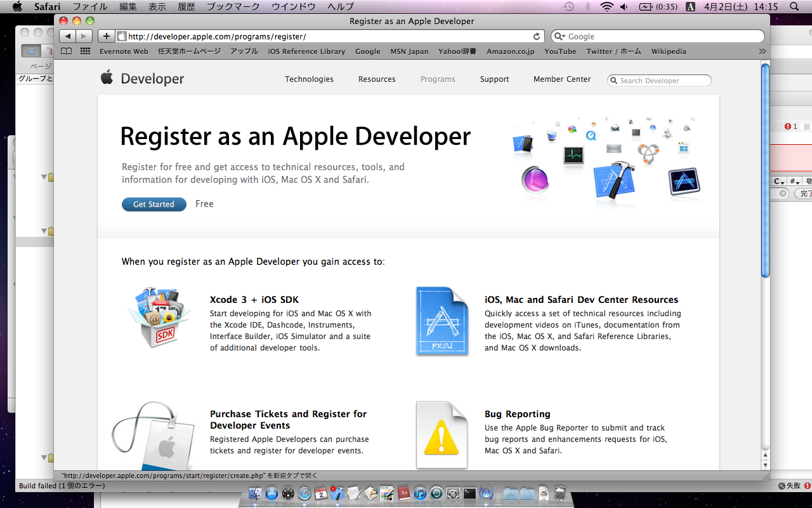Click the Wi-Fi status icon
Screen dimensions: 812x508
(607, 6)
